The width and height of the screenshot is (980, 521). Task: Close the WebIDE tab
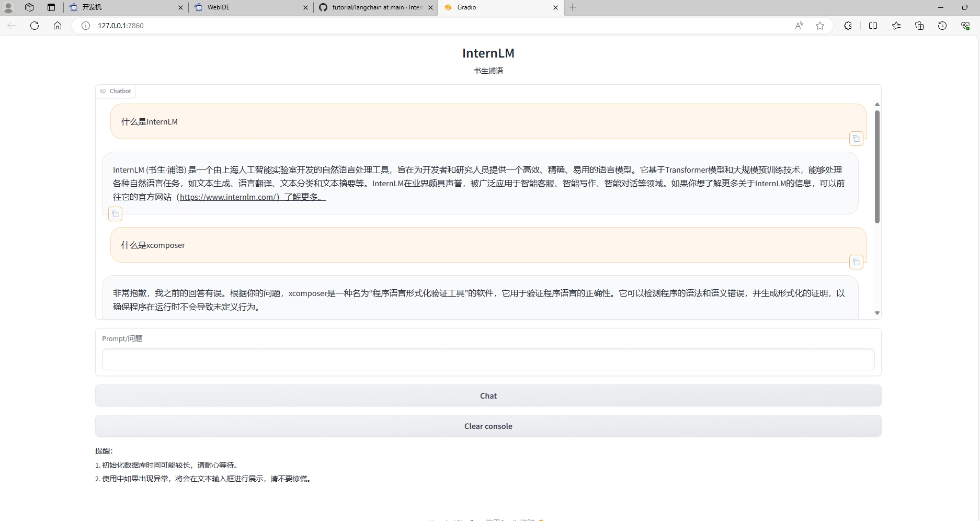point(306,7)
